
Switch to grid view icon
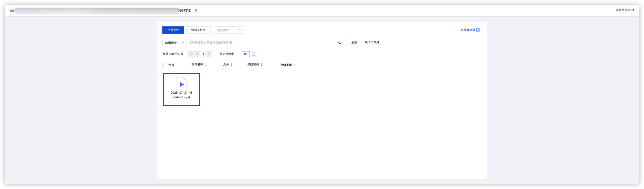pos(246,54)
